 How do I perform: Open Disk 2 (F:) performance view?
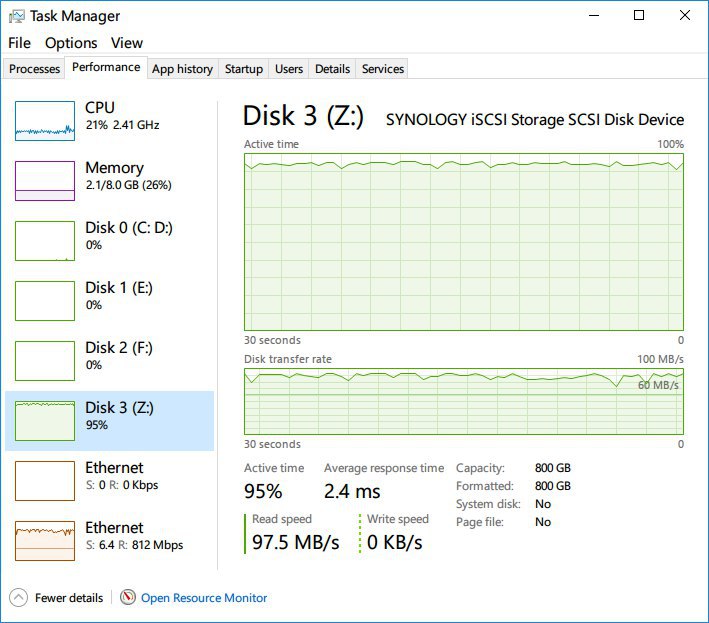click(109, 361)
